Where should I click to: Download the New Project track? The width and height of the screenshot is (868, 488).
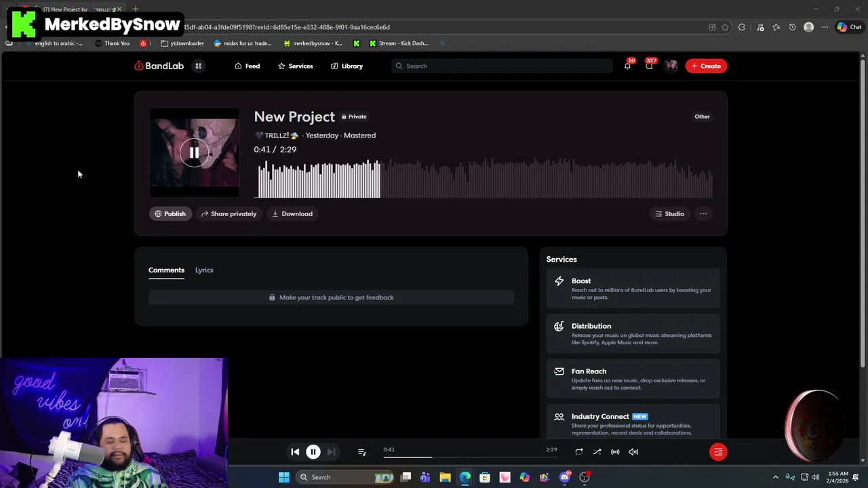(292, 213)
